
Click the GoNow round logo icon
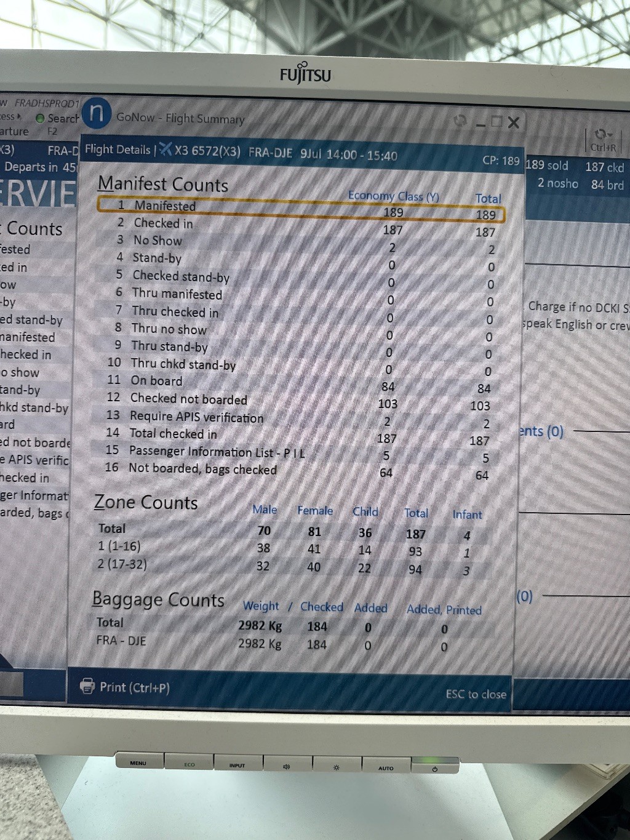(x=96, y=113)
